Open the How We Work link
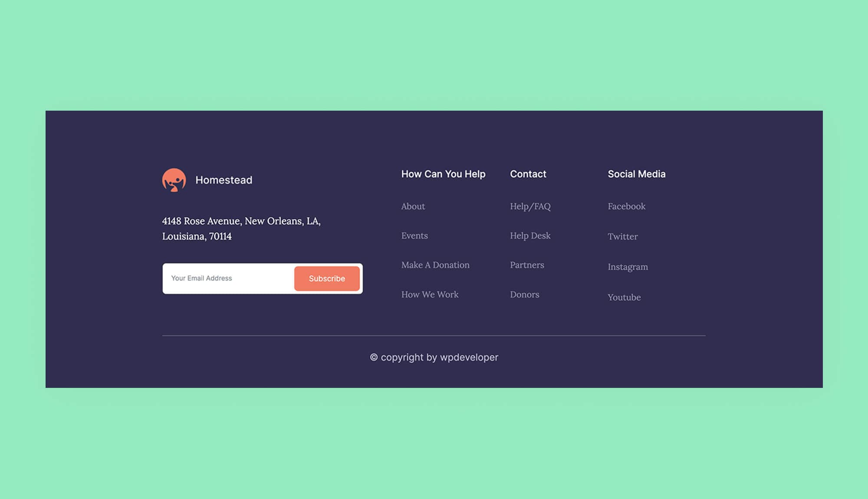The image size is (868, 499). (430, 294)
